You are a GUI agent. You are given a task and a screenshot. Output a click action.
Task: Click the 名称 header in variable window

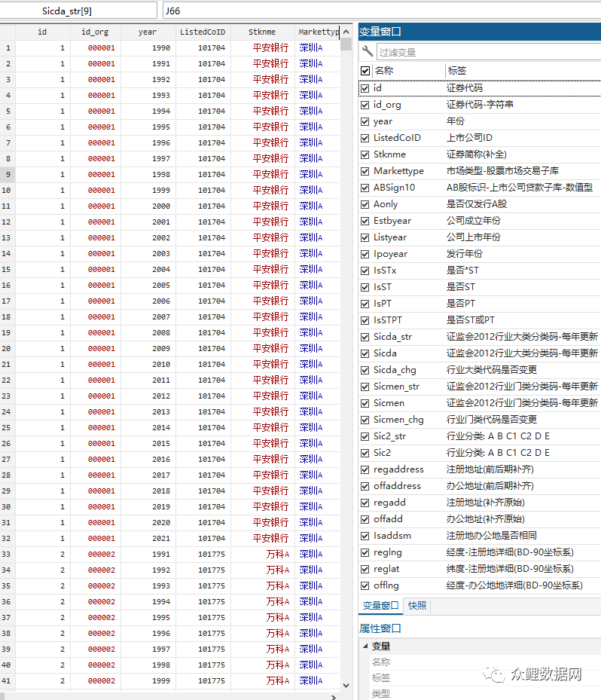pyautogui.click(x=384, y=71)
